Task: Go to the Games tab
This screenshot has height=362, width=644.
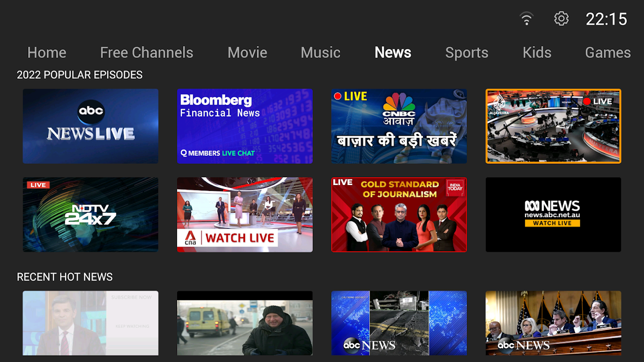Action: point(608,52)
